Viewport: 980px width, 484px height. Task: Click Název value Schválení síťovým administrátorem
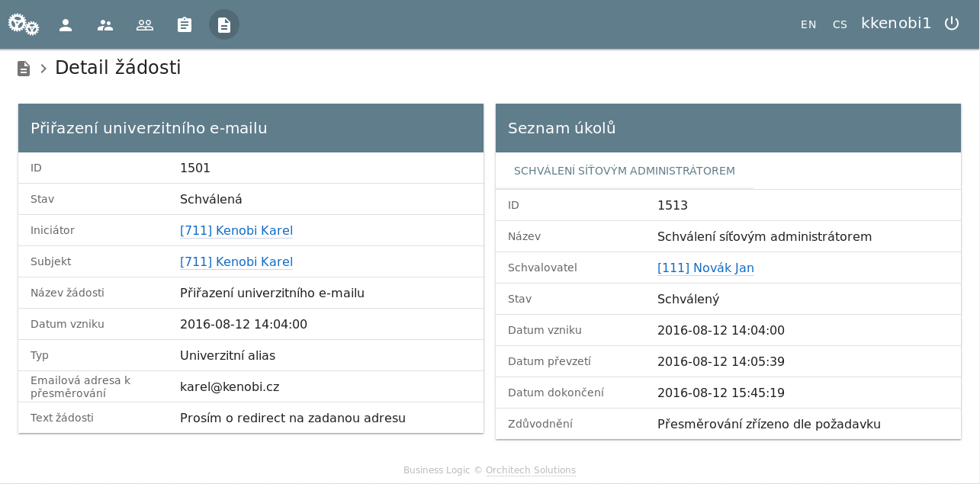point(764,236)
